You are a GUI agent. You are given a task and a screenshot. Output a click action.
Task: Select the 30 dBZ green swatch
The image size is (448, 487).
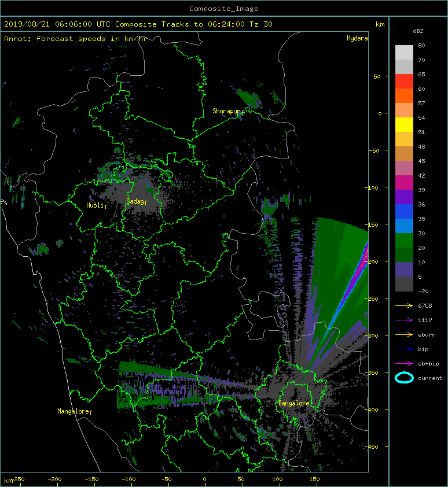[x=404, y=240]
